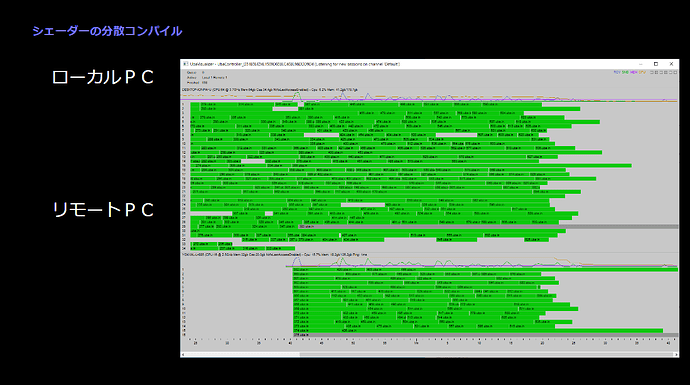Screen dimensions: 690x385
Task: Toggle the blue RCV graph legend
Action: [x=617, y=72]
